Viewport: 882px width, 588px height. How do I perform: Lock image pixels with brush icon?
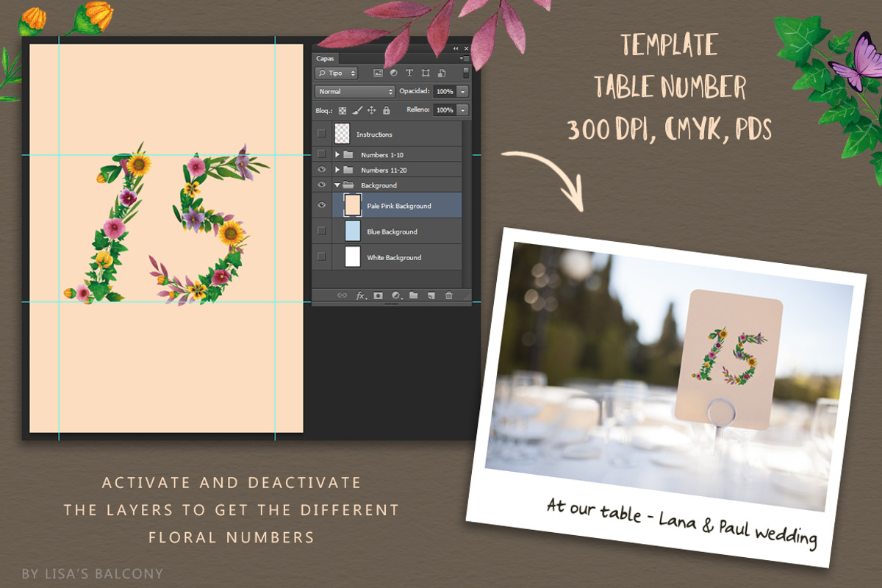(357, 110)
